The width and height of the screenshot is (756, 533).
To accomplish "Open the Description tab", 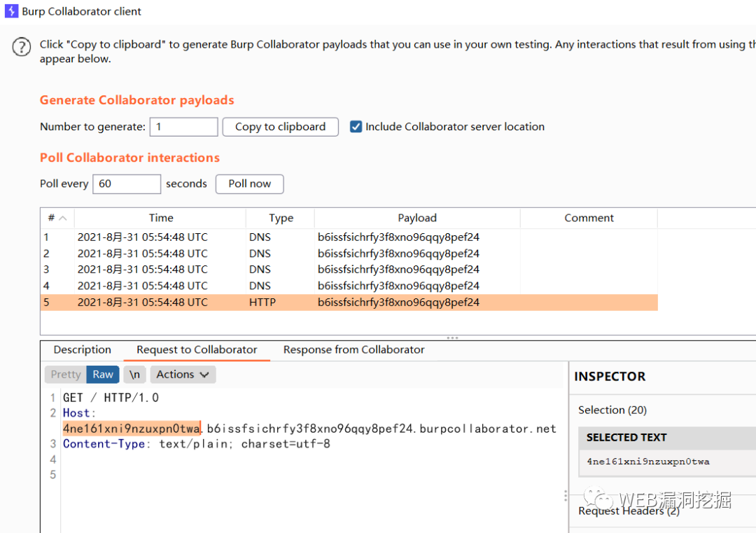I will coord(82,349).
